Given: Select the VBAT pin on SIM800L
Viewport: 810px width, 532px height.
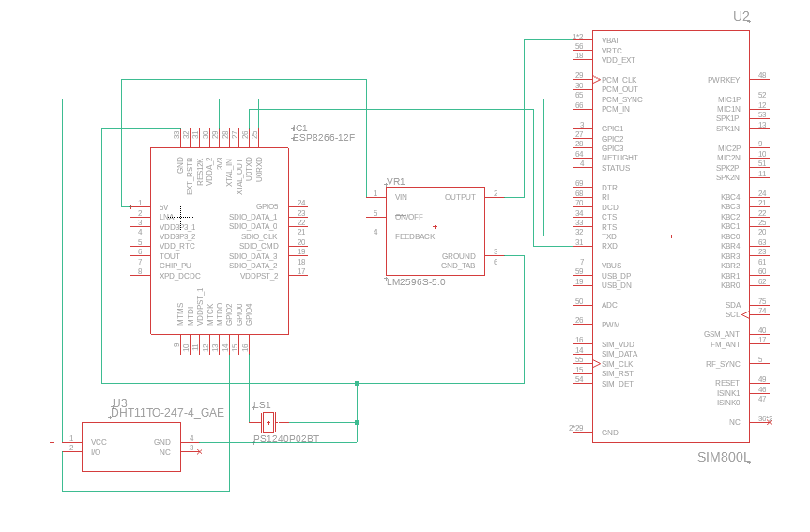Looking at the screenshot, I should coord(610,40).
